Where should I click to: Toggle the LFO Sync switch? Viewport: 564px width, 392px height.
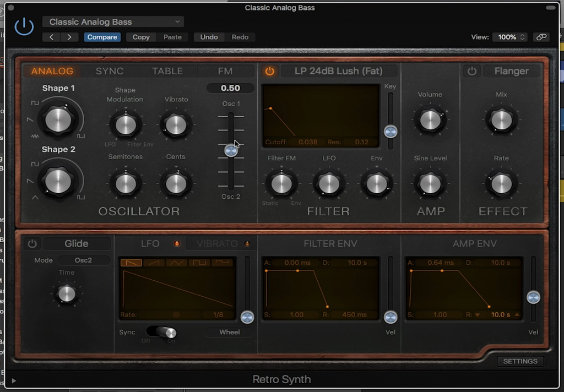click(x=161, y=332)
